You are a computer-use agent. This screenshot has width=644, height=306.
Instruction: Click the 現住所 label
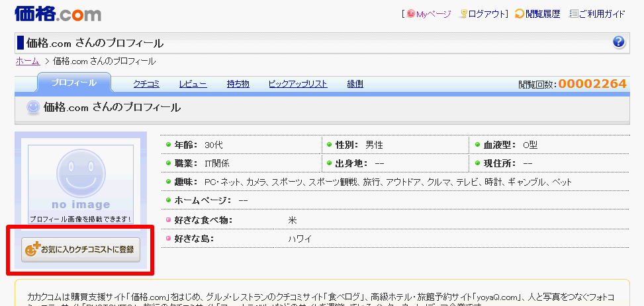pos(500,163)
